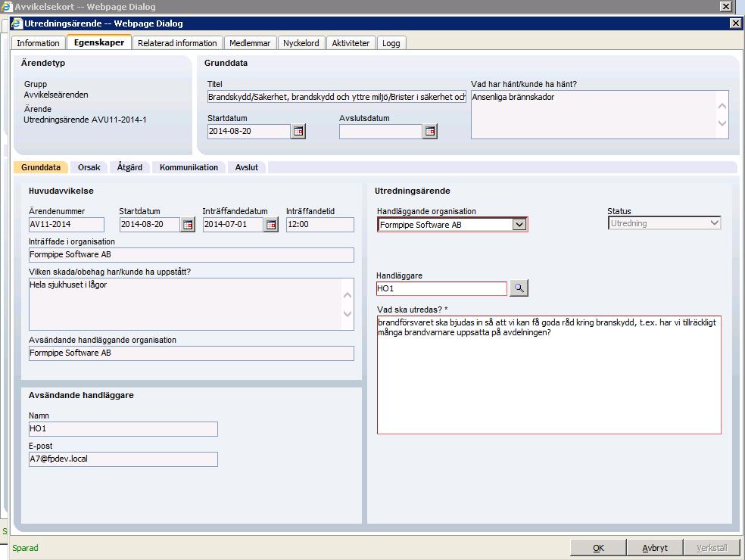Open the Logg tab
The height and width of the screenshot is (560, 745).
(x=391, y=42)
